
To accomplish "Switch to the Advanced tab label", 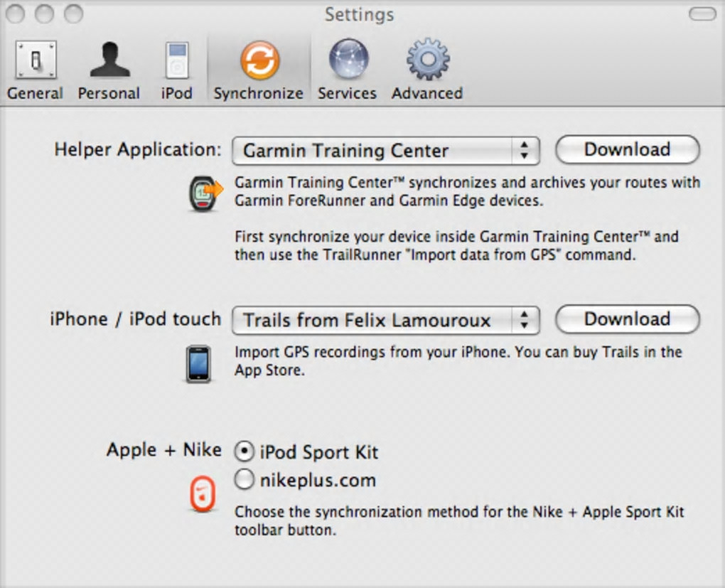I will click(427, 93).
